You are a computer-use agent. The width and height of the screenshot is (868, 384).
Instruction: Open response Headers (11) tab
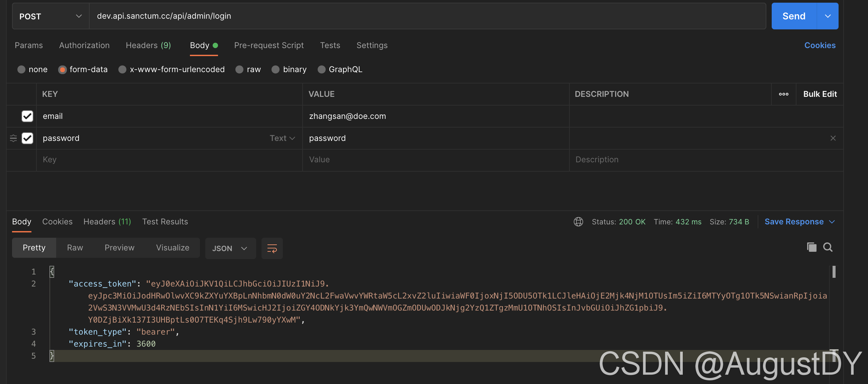click(107, 222)
